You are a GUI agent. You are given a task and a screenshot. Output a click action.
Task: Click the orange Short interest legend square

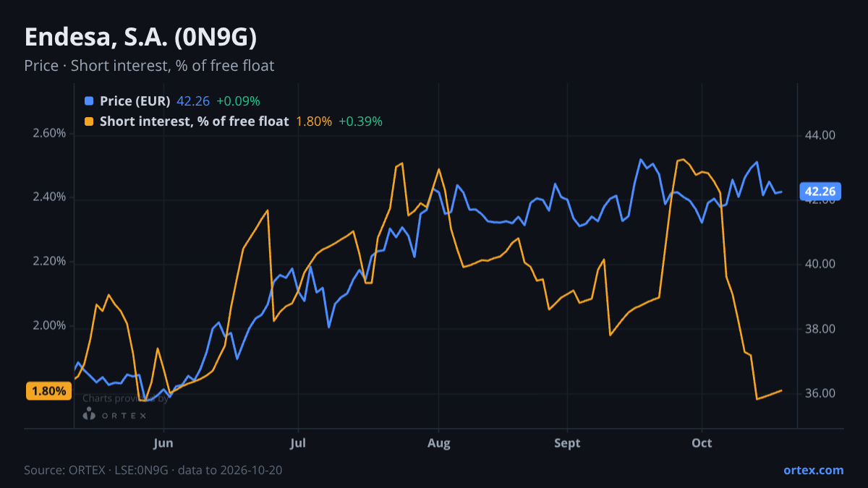89,121
